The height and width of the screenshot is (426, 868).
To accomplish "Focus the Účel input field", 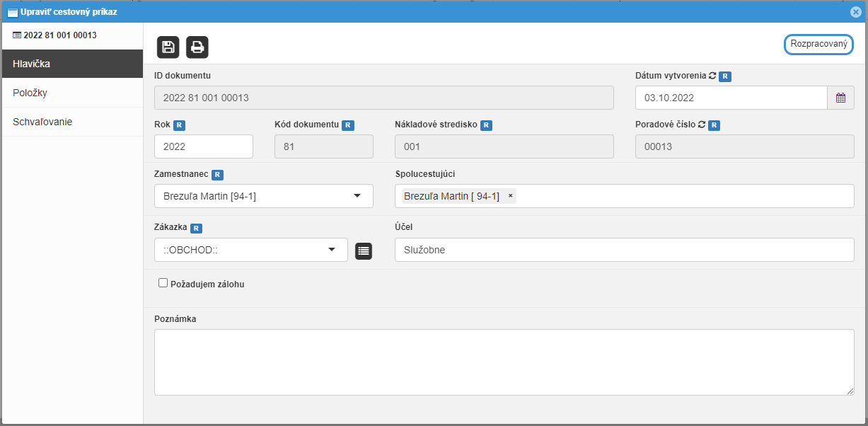I will (x=624, y=250).
